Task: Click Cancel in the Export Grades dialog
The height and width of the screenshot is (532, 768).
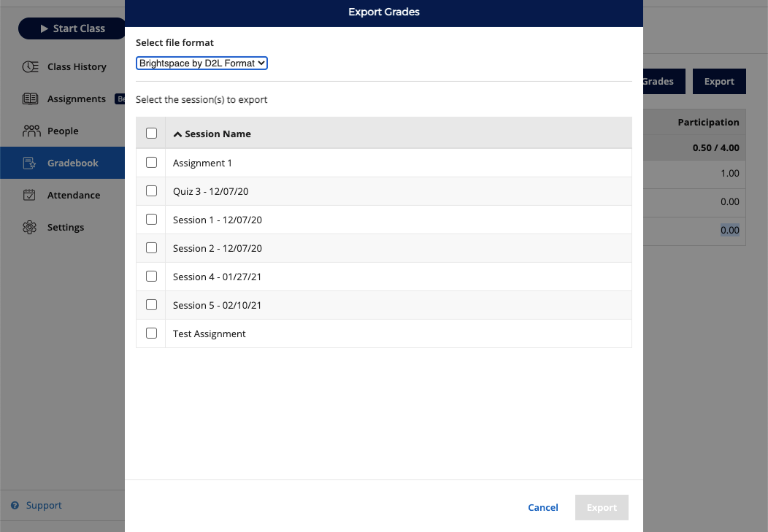Action: (543, 507)
